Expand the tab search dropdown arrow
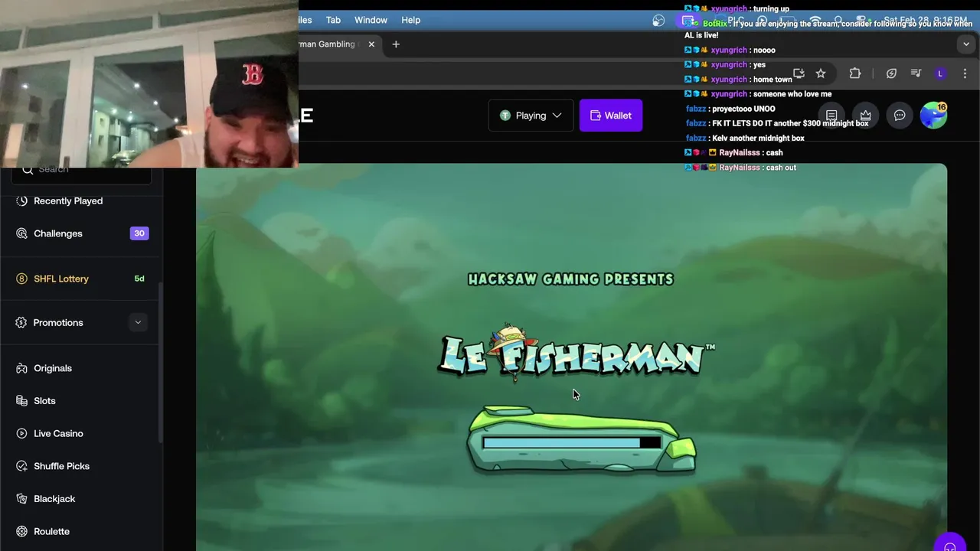Viewport: 980px width, 551px height. click(x=965, y=44)
